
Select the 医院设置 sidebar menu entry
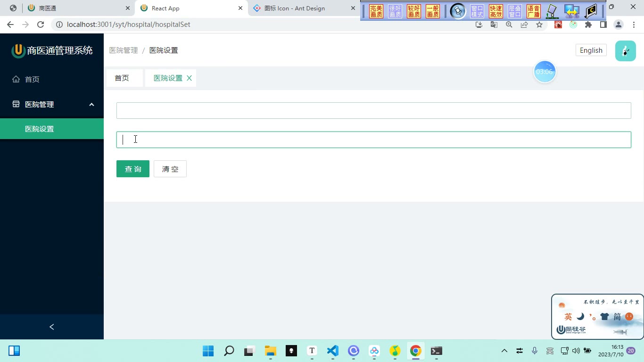pyautogui.click(x=52, y=129)
